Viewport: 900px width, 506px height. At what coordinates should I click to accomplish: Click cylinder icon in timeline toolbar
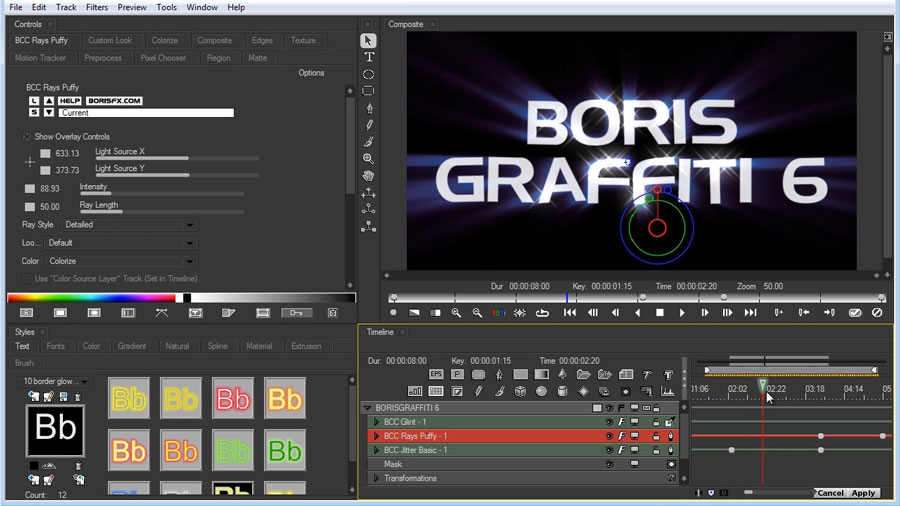562,391
